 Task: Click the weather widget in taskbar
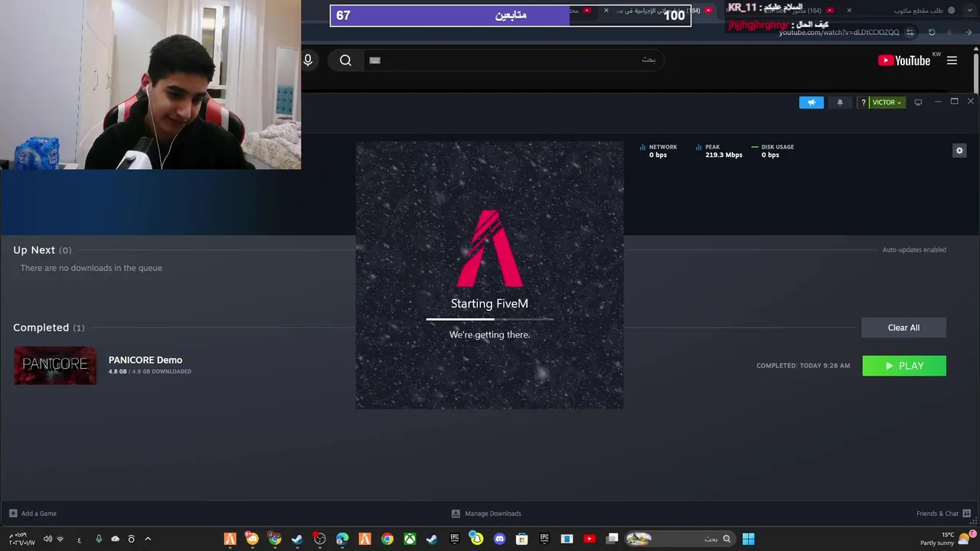(x=949, y=539)
